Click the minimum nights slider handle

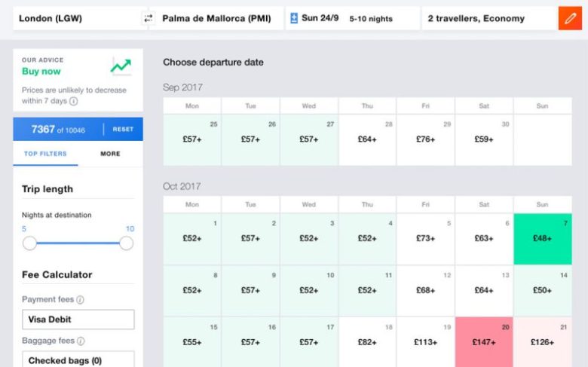[x=29, y=243]
